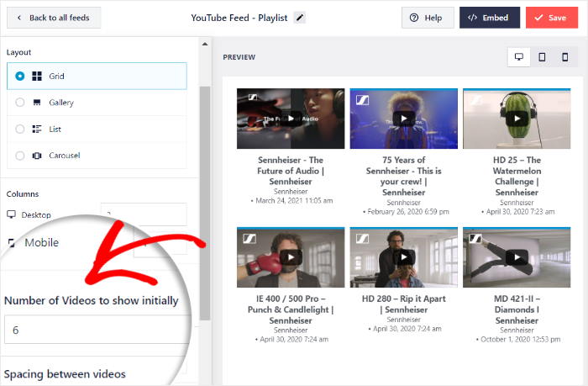Click the 'Mobile' columns label

(42, 242)
